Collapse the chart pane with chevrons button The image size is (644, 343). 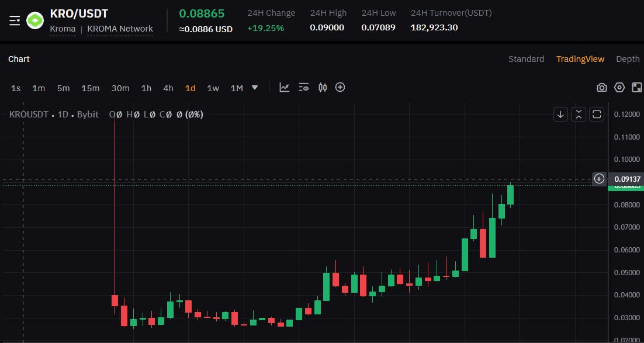coord(579,115)
